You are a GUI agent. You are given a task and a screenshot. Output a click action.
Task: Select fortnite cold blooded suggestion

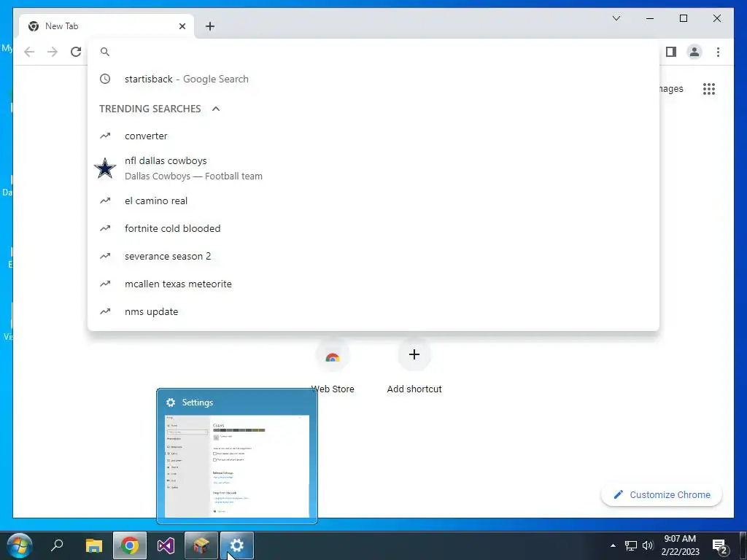coord(373,228)
